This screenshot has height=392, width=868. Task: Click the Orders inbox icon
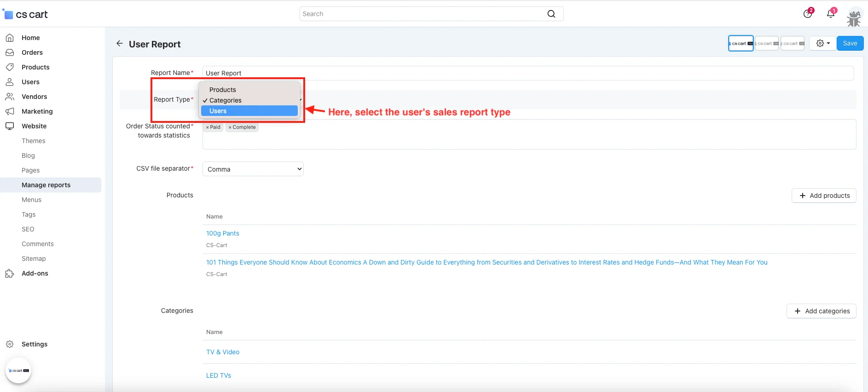pyautogui.click(x=10, y=52)
